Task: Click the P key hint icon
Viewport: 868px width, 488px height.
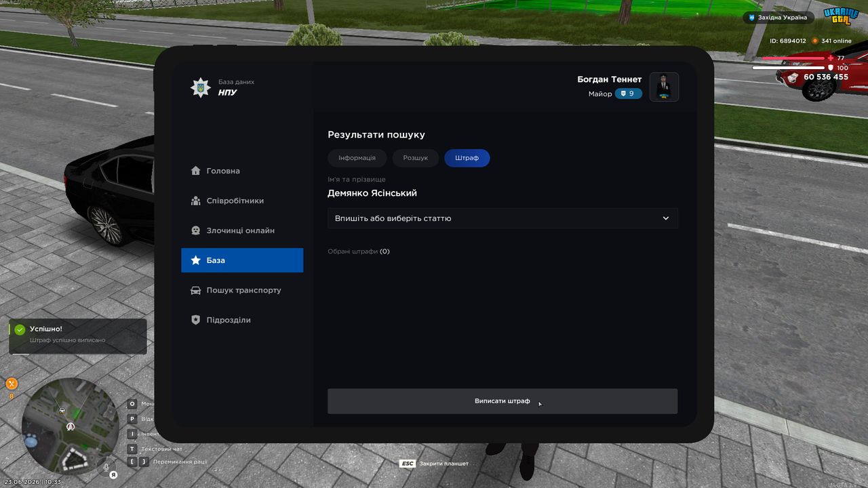Action: (132, 419)
